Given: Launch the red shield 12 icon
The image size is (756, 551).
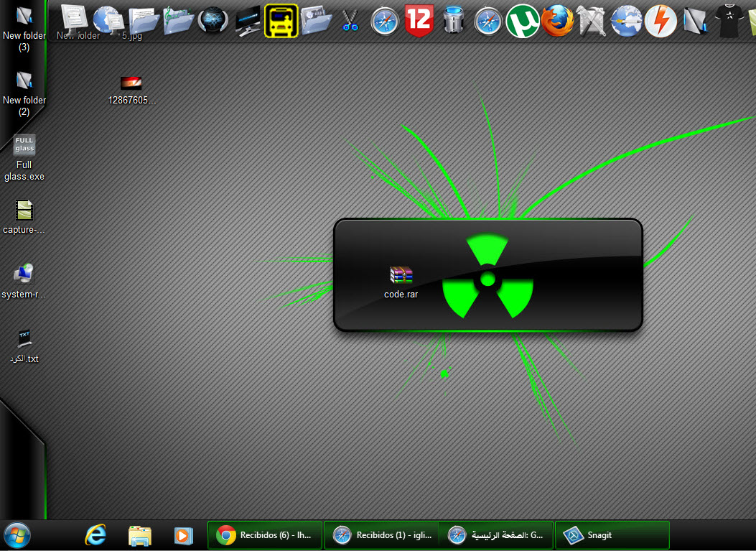Looking at the screenshot, I should click(x=419, y=21).
